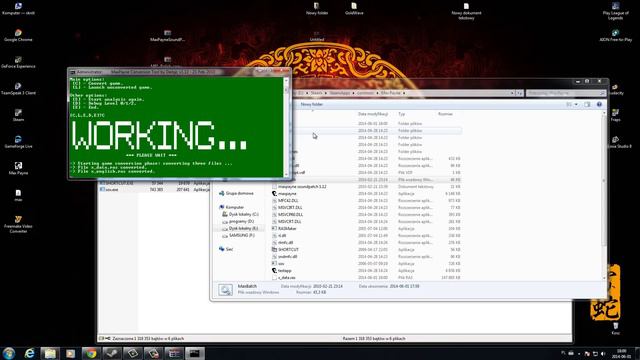Open Nowy dokument tekstowy on the desktop
Screen dimensions: 640x360
[466, 11]
